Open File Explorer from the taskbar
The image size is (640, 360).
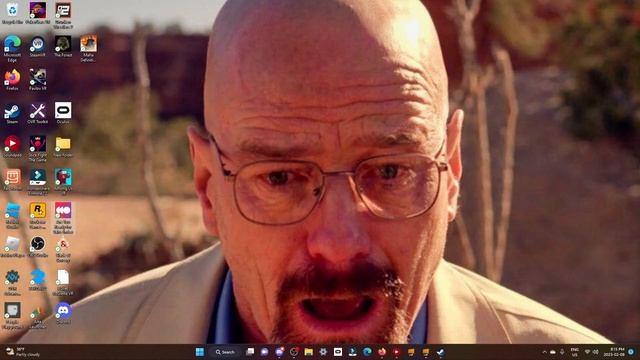(x=308, y=352)
